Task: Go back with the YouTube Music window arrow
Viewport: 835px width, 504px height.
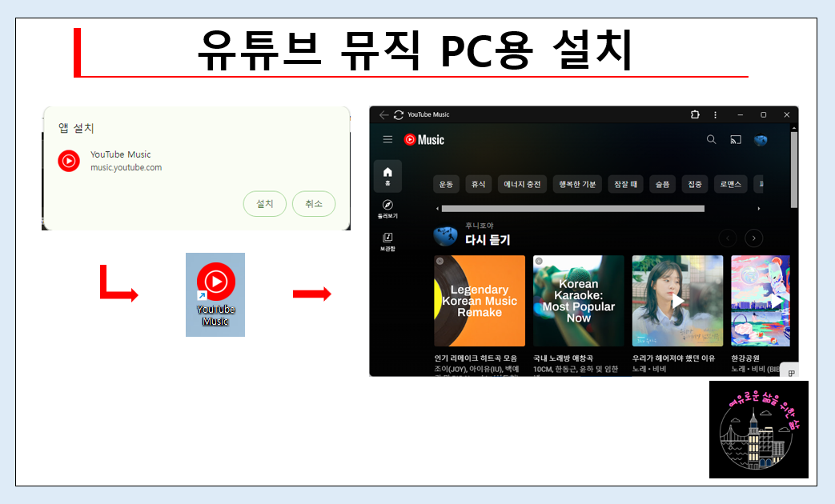Action: tap(383, 114)
